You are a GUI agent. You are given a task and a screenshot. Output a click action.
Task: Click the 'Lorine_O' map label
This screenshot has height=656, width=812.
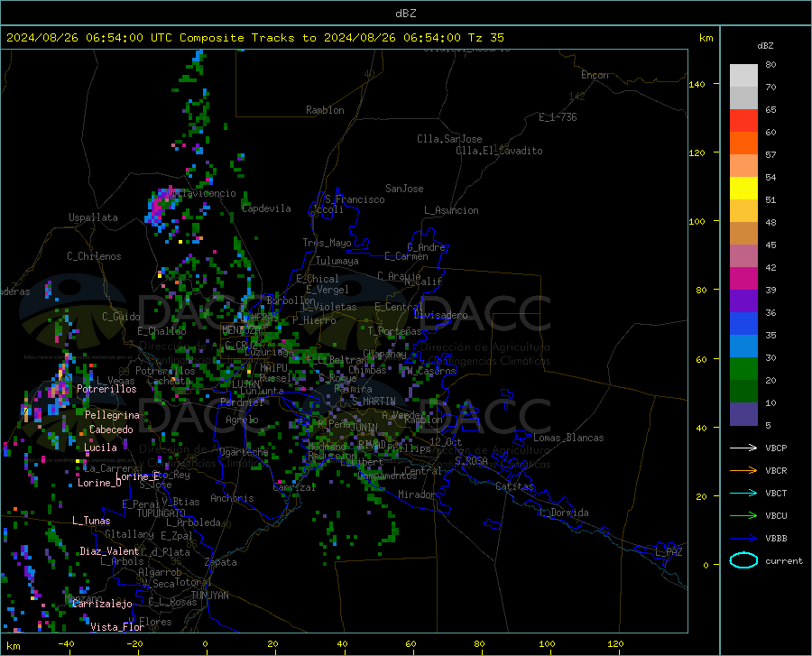point(99,483)
